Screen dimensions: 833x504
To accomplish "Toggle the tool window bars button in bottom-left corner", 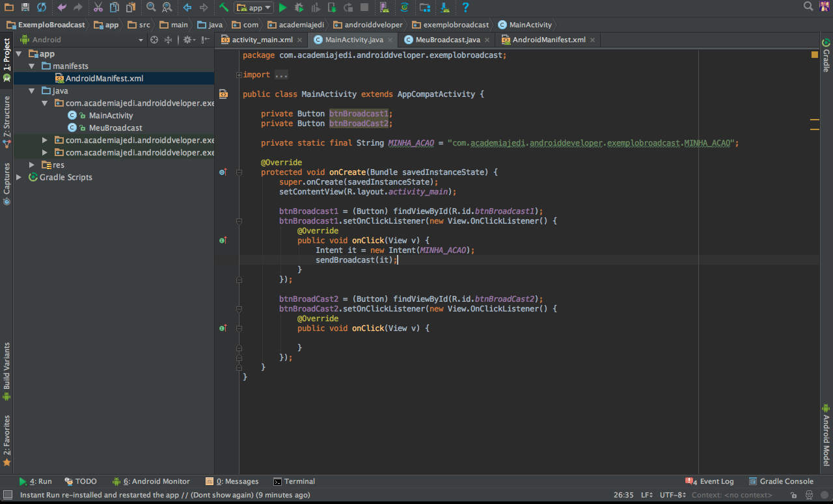I will click(7, 495).
